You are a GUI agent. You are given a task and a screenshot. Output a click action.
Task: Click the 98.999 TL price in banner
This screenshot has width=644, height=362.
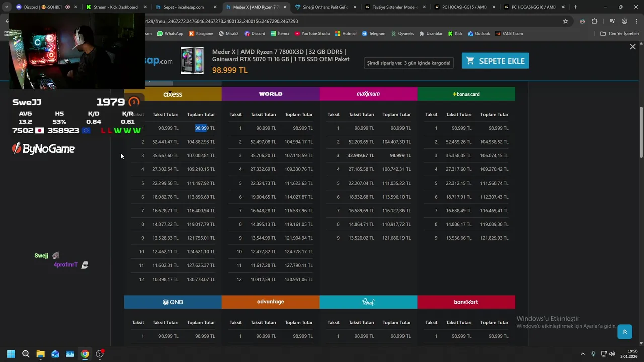point(229,70)
